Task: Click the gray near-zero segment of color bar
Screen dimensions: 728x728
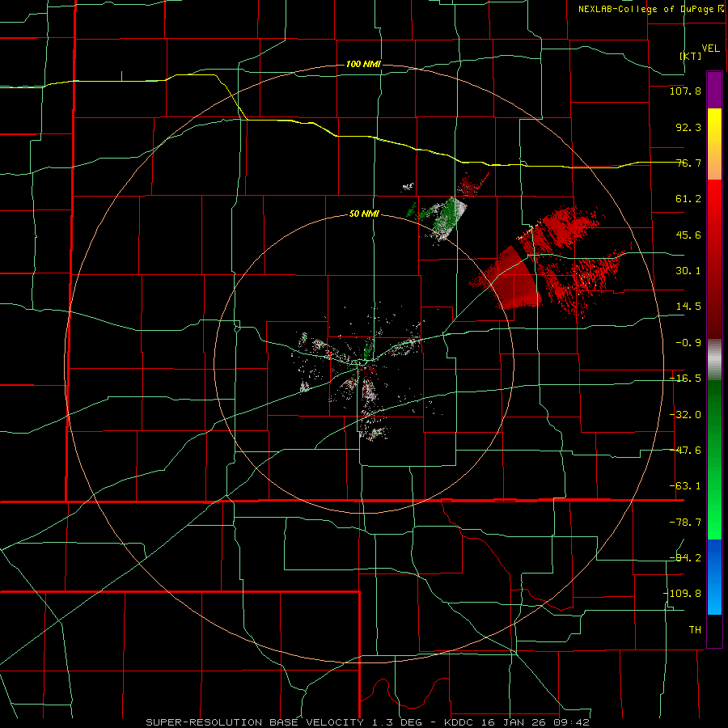Action: coord(714,360)
